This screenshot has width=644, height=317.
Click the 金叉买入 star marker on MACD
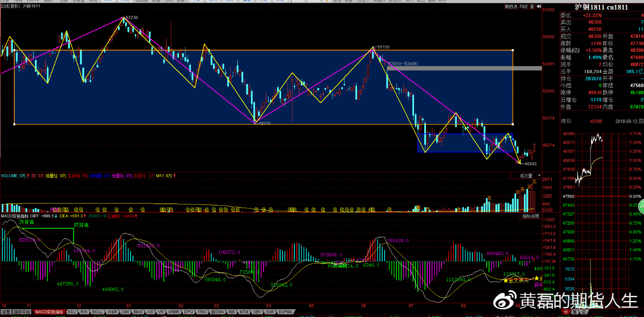tap(506, 280)
